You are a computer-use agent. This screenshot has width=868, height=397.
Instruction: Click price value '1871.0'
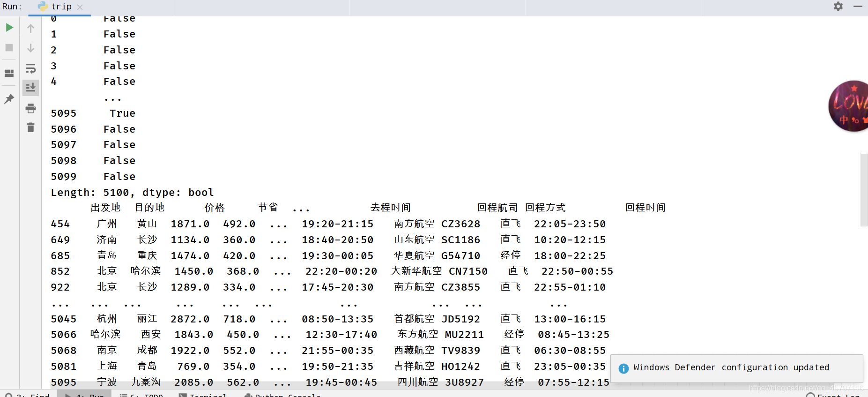pos(190,224)
